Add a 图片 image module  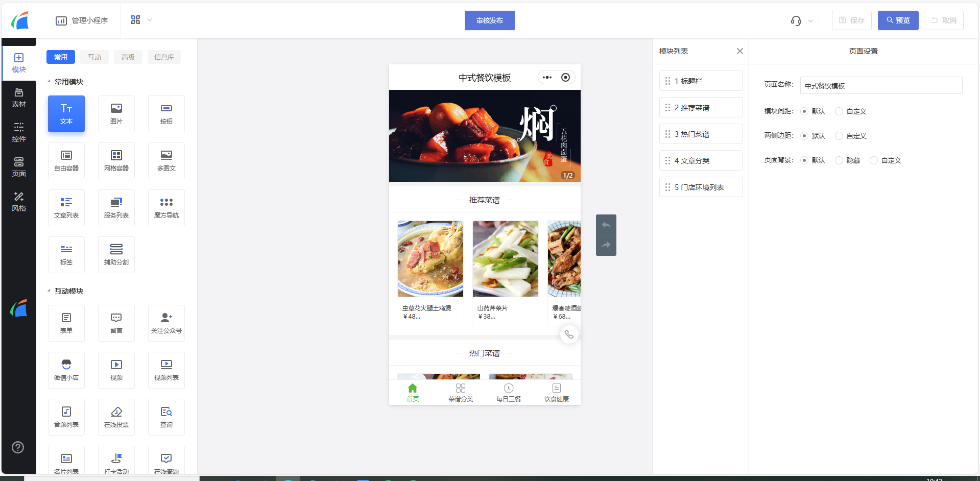pyautogui.click(x=116, y=114)
